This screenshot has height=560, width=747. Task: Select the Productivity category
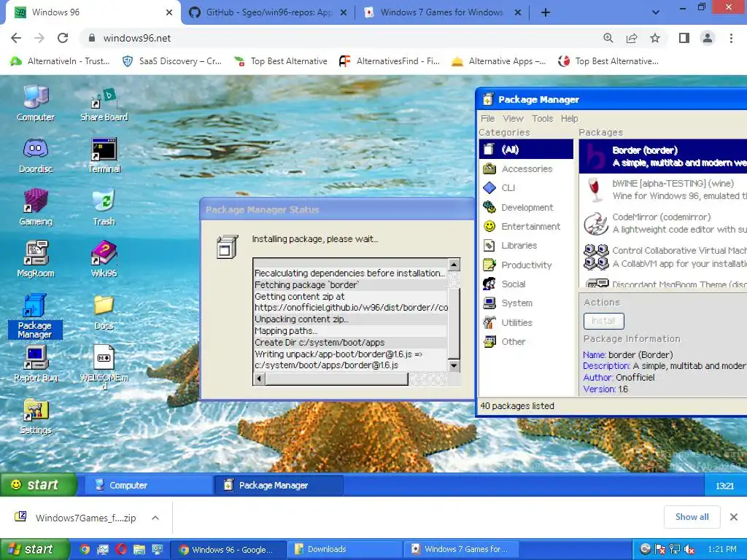pos(527,265)
